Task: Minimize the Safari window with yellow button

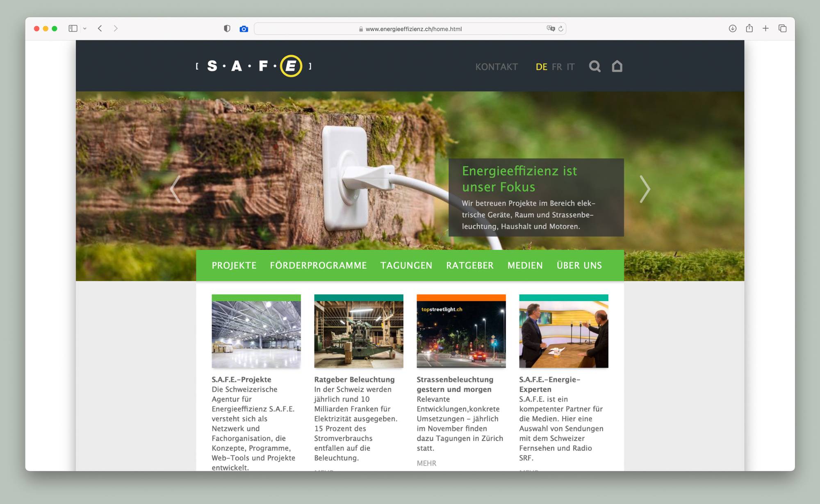Action: tap(46, 29)
